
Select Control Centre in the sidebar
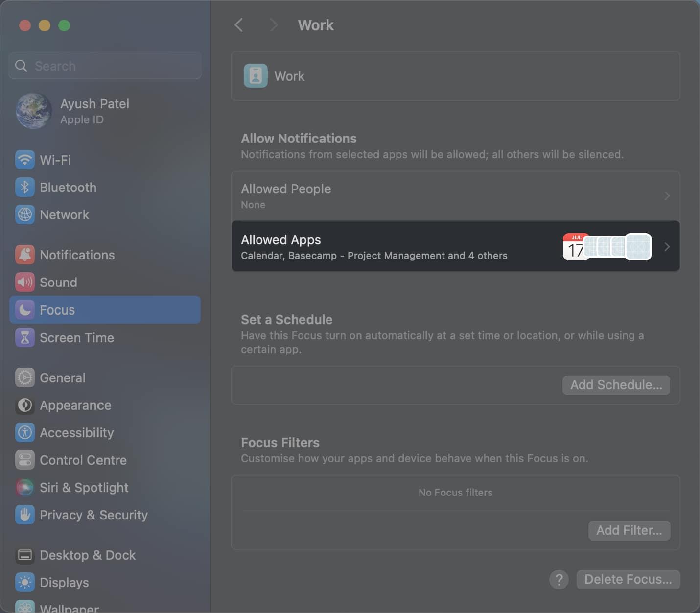pyautogui.click(x=105, y=460)
